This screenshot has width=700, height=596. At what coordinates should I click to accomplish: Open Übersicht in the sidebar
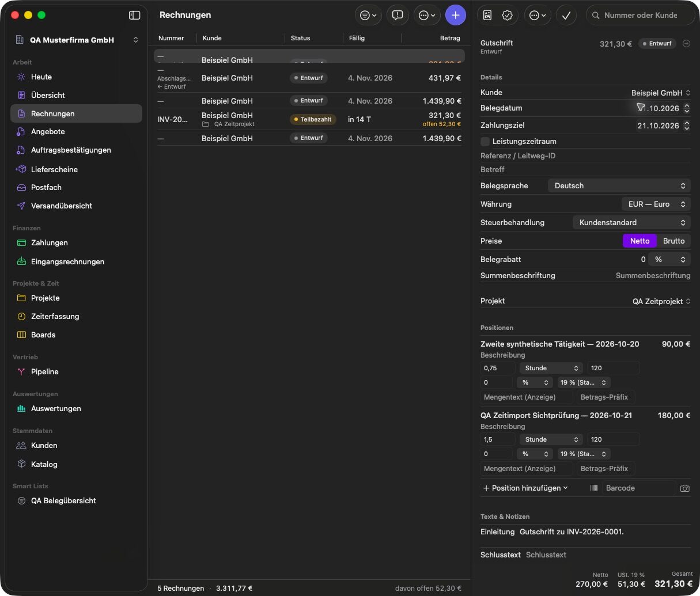point(76,95)
